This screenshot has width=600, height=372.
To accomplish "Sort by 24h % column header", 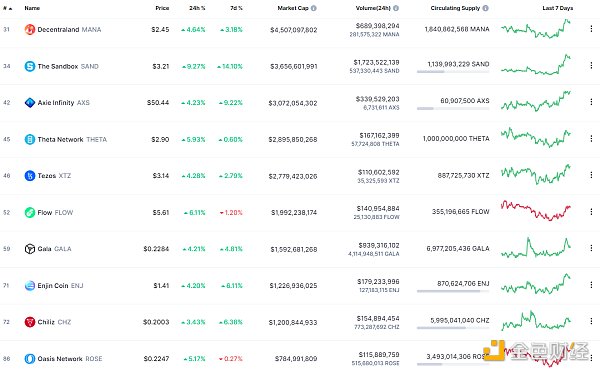I will click(x=197, y=8).
